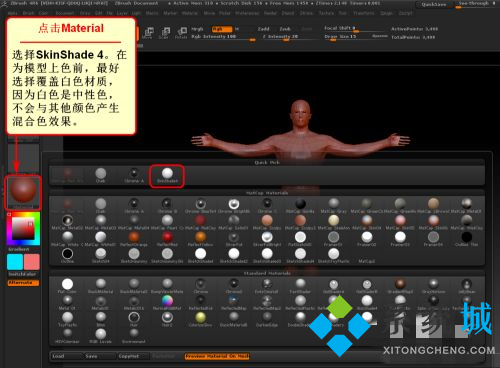Choose the MatCap RedClay material
This screenshot has height=368, width=500.
pyautogui.click(x=200, y=222)
